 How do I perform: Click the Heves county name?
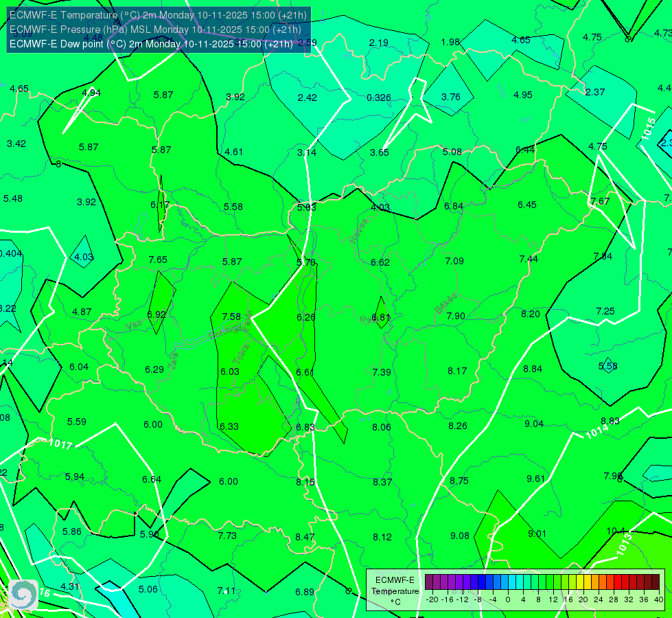(x=359, y=230)
